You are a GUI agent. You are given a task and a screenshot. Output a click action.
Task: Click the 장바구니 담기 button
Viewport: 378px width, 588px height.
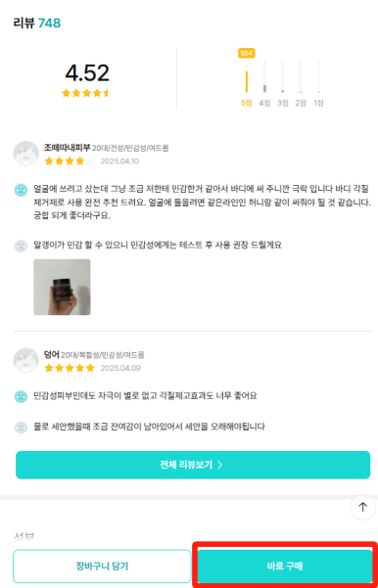[102, 565]
